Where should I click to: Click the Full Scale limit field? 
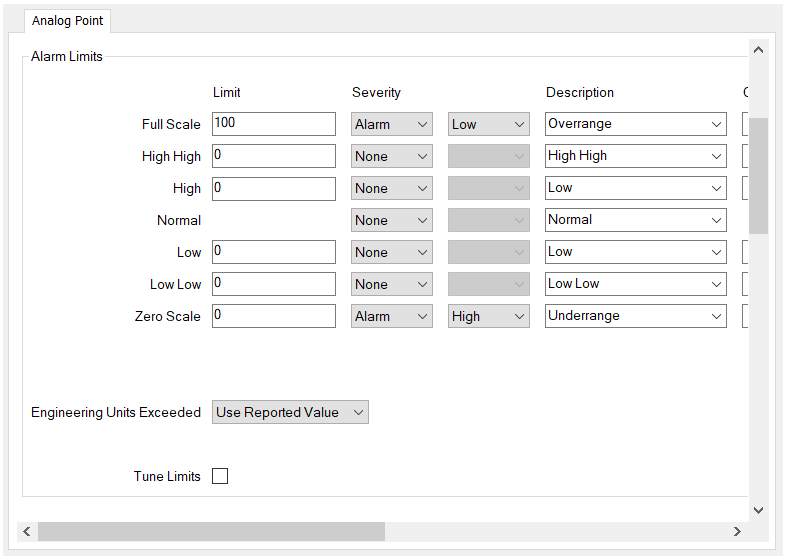(274, 124)
